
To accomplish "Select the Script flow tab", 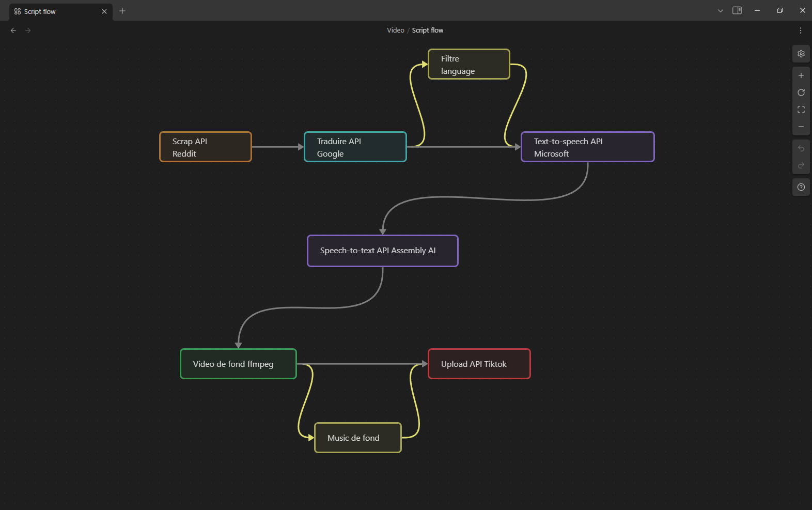I will tap(61, 11).
